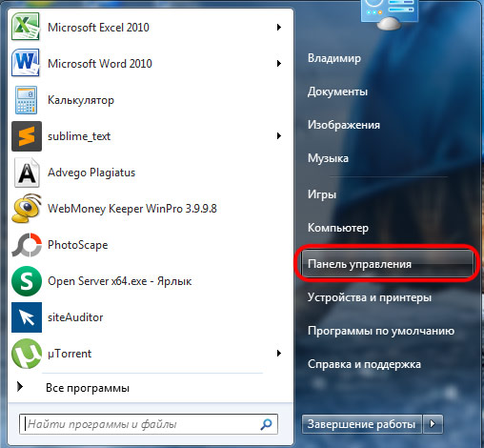
Task: Expand the Все программы arrow
Action: click(20, 387)
